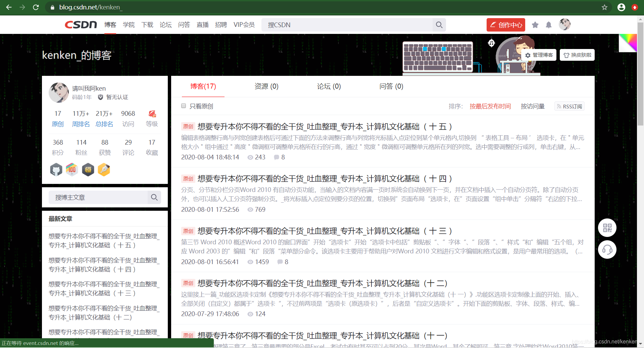Open the (十四) article title in the main list
The height and width of the screenshot is (348, 644).
click(325, 179)
